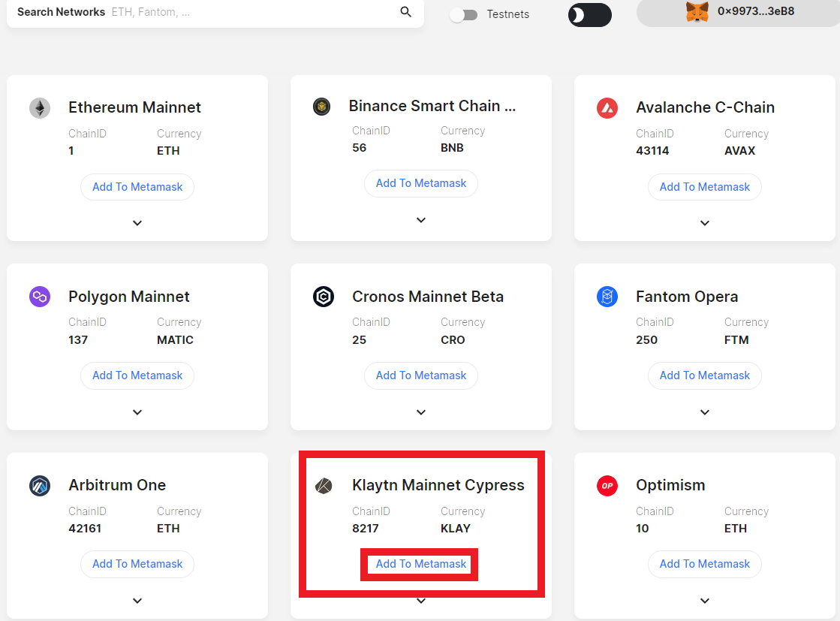The height and width of the screenshot is (621, 840).
Task: Click the Cronos Mainnet Beta title
Action: coord(427,297)
